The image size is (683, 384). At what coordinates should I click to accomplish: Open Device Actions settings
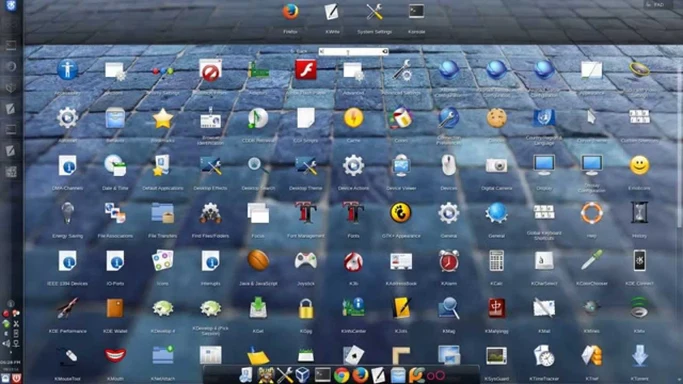point(353,166)
